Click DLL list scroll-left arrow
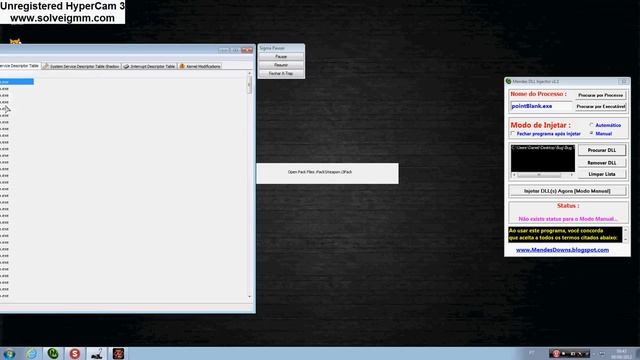 (514, 175)
